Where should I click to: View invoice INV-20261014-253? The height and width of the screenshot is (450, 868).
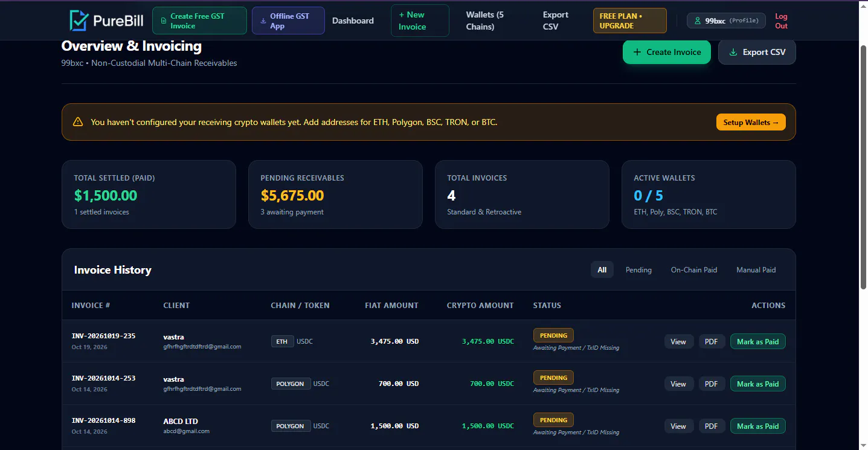pyautogui.click(x=679, y=384)
